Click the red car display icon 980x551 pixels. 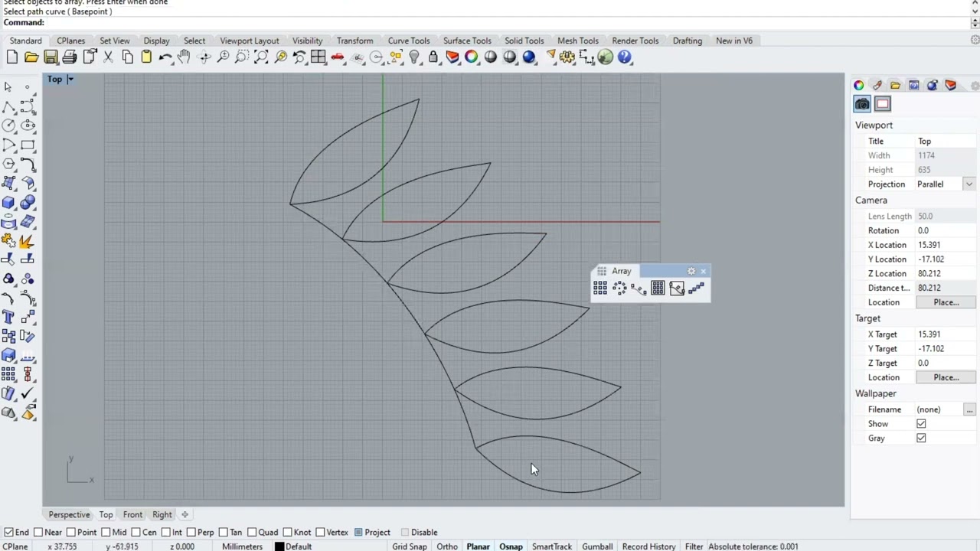point(338,57)
